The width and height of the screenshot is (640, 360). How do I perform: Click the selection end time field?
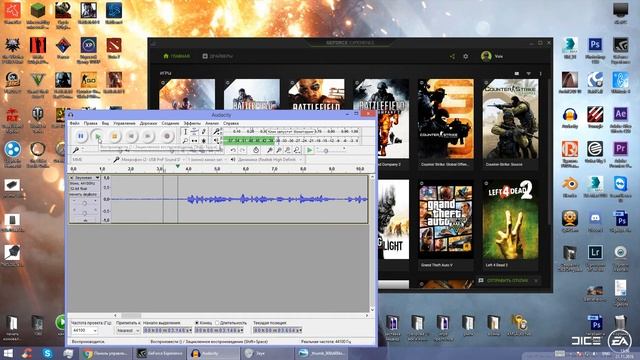(219, 330)
